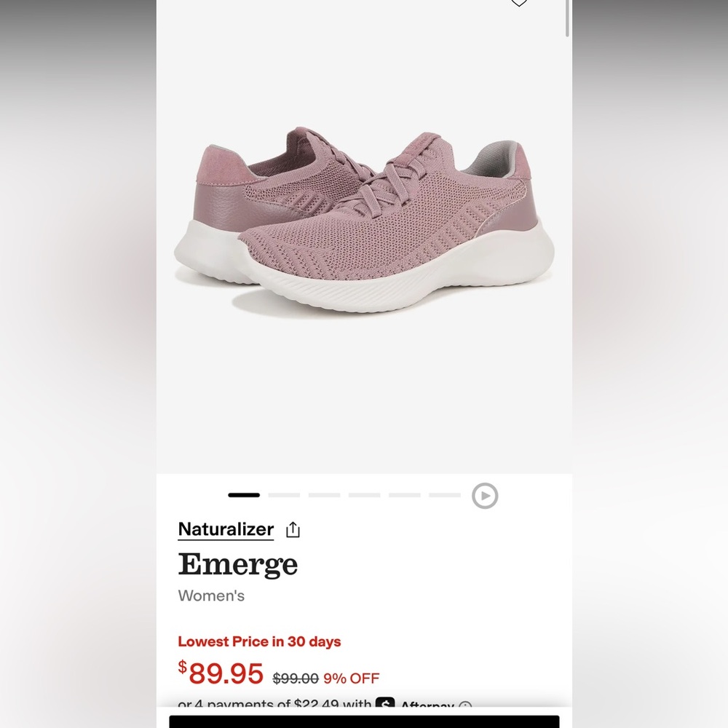Image resolution: width=728 pixels, height=728 pixels.
Task: Click the Afterpay logo icon
Action: pyautogui.click(x=385, y=703)
